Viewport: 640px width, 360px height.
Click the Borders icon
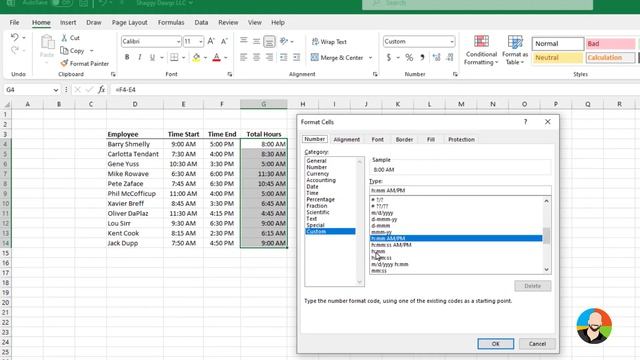[x=174, y=58]
